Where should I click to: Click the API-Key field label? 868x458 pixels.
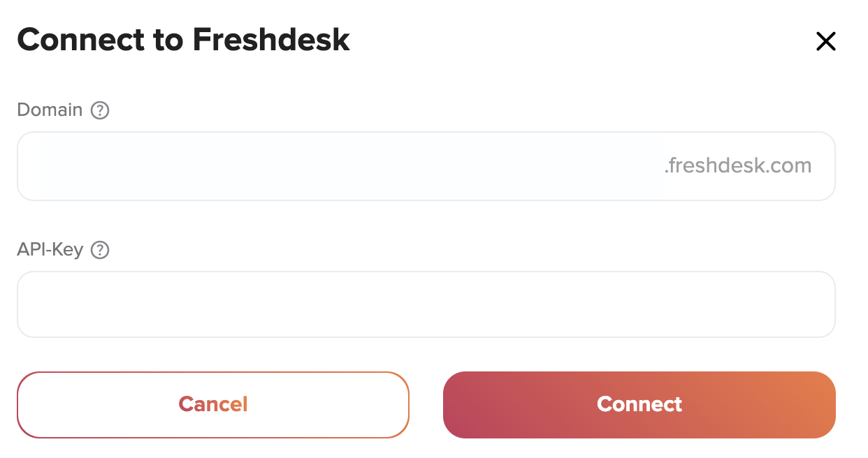click(50, 250)
